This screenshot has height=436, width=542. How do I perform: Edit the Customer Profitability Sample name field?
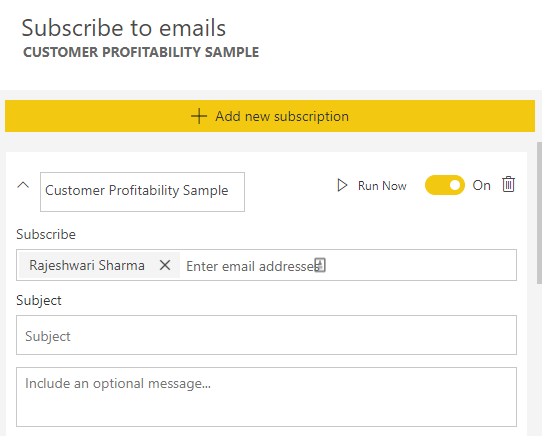point(142,192)
